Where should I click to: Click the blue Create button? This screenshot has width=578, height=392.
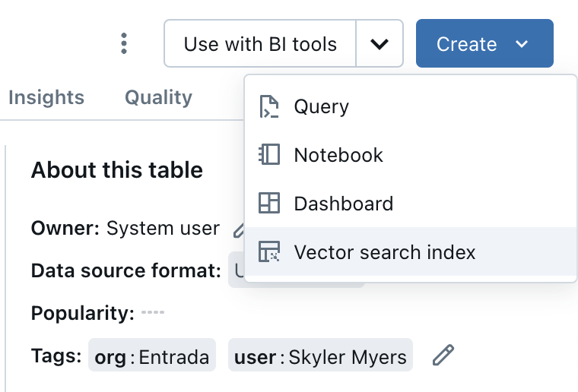(x=484, y=43)
